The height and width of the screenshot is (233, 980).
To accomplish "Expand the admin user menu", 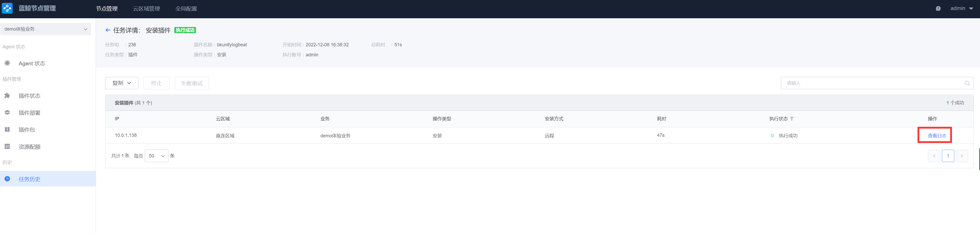I will tap(961, 8).
